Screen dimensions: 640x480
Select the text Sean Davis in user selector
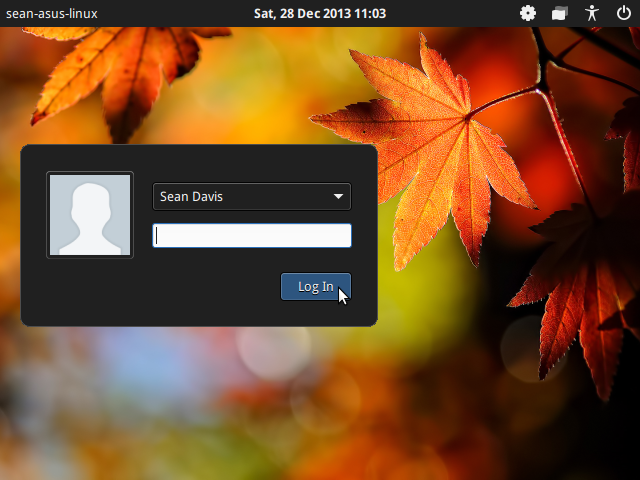click(x=191, y=197)
